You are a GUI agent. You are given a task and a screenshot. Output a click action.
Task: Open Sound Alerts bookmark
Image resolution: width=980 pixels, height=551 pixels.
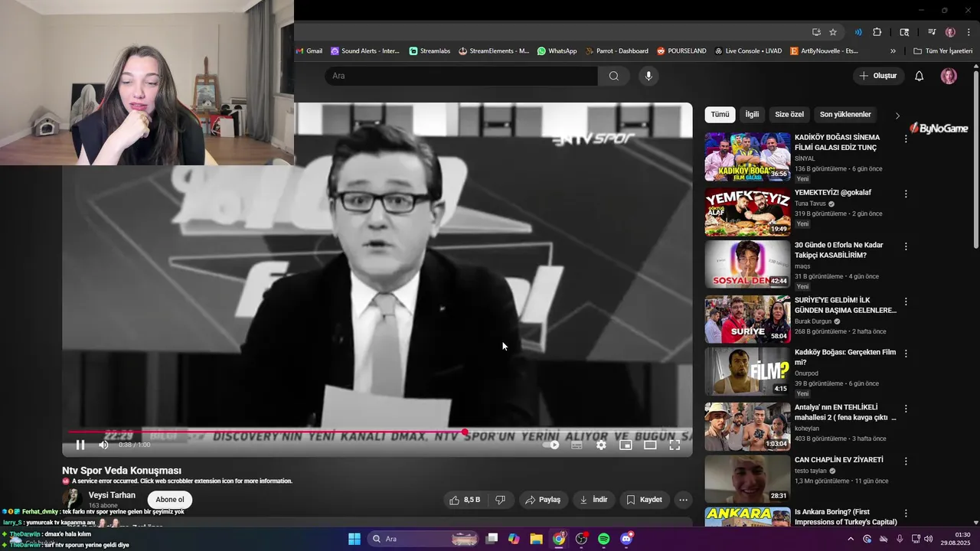coord(365,51)
